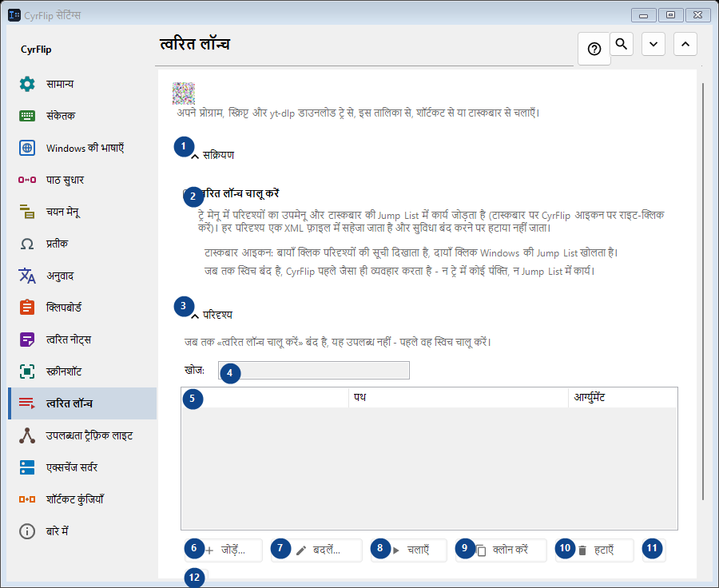Focus the खोज search field
This screenshot has height=588, width=719.
point(314,370)
